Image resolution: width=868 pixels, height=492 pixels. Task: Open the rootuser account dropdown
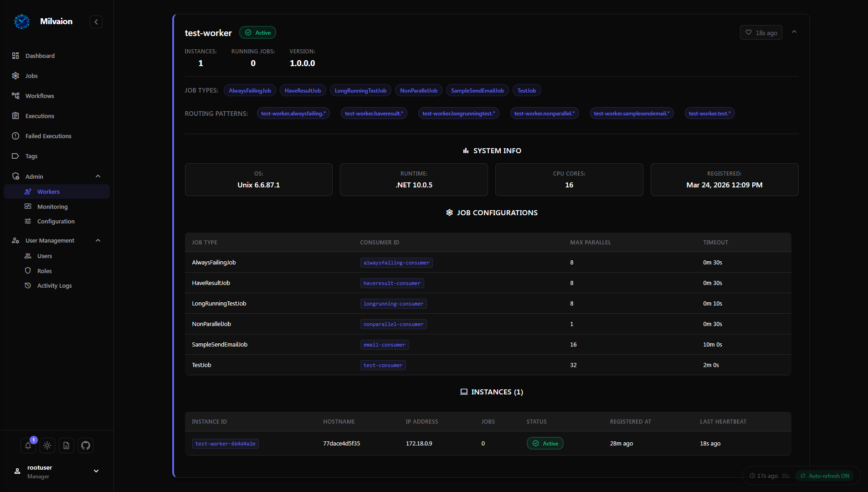tap(96, 471)
